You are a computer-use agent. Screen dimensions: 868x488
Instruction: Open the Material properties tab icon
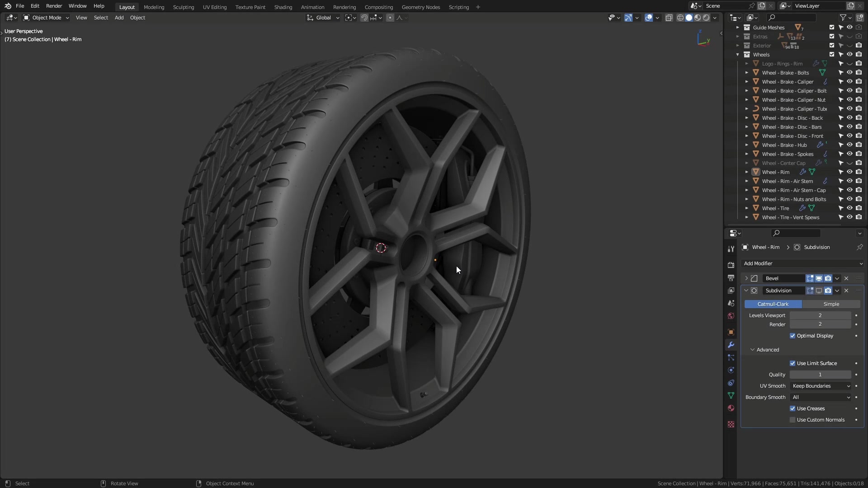[x=731, y=408]
